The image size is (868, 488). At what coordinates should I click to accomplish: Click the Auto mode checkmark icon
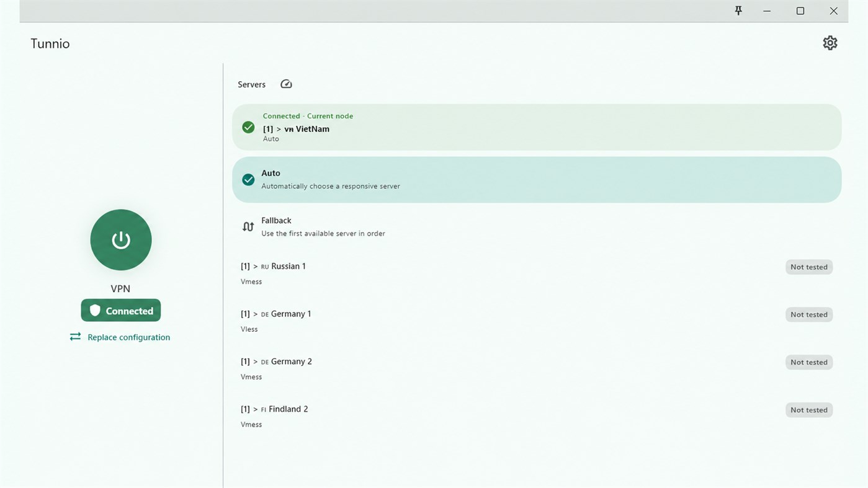coord(248,180)
